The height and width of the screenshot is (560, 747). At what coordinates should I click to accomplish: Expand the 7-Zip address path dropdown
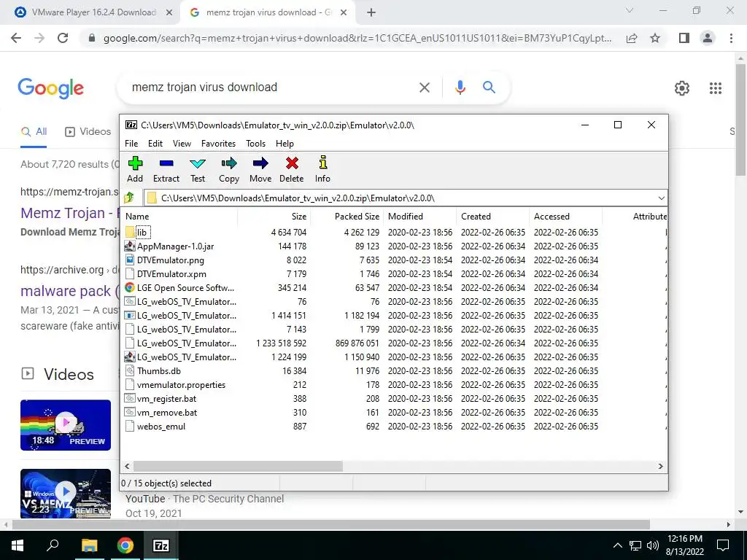tap(661, 198)
